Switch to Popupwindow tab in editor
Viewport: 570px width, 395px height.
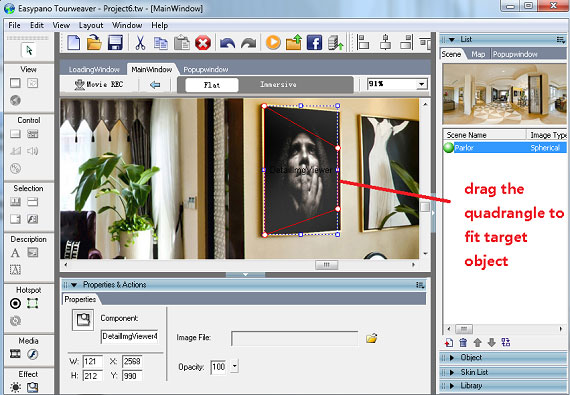pyautogui.click(x=206, y=69)
